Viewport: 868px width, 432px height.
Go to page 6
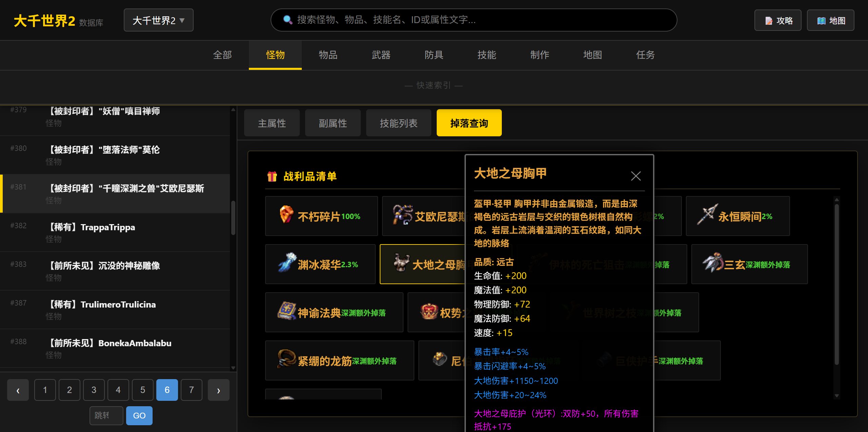click(167, 390)
